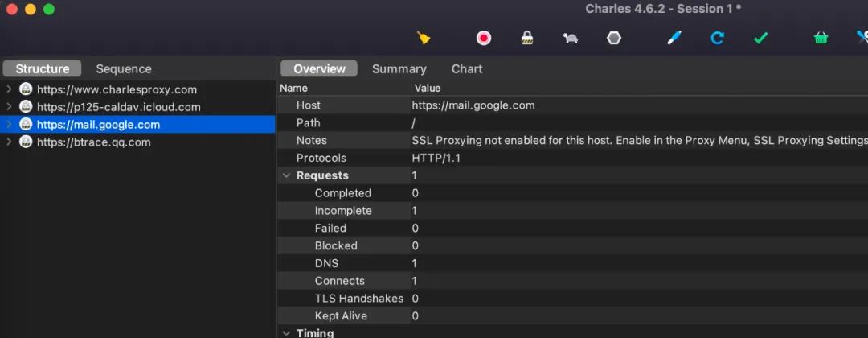Expand the p125-caldav.icloud.com host node
Viewport: 868px width, 338px height.
9,106
